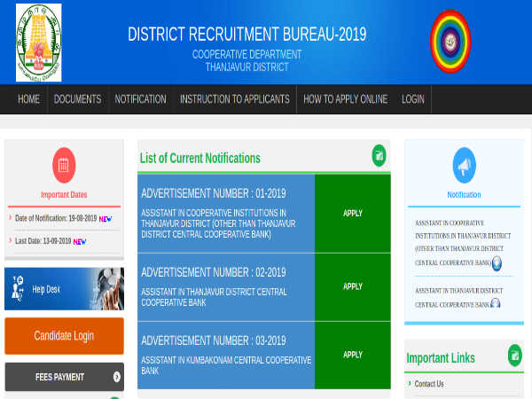The height and width of the screenshot is (399, 532).
Task: Apply for Advertisement Number 02-2019
Action: click(353, 286)
